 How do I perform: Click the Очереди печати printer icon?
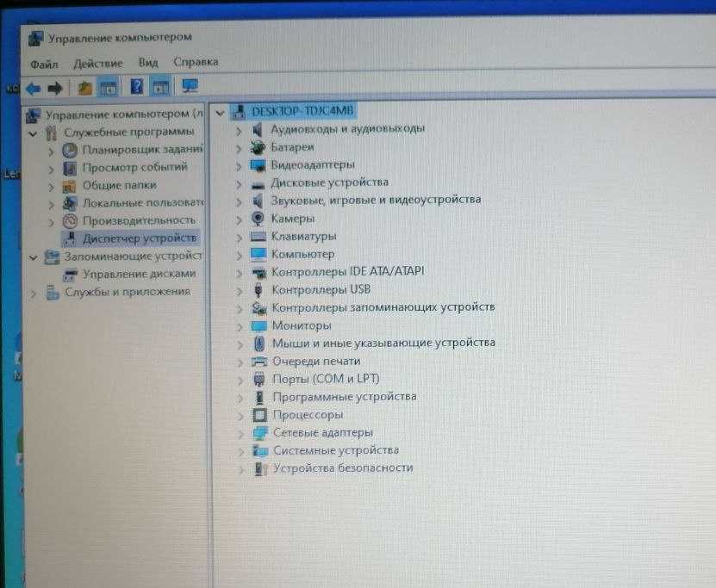pos(259,362)
